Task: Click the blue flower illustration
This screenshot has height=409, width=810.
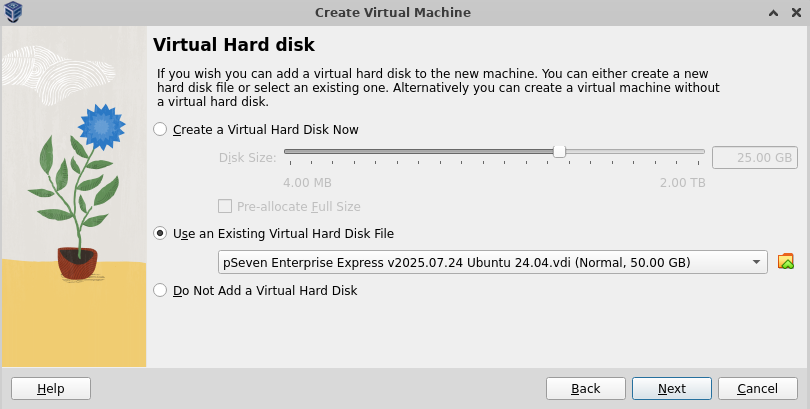Action: (99, 124)
